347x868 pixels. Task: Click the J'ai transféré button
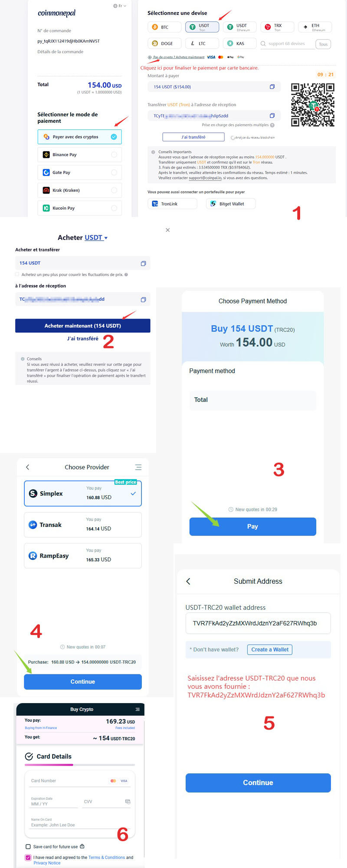(193, 137)
